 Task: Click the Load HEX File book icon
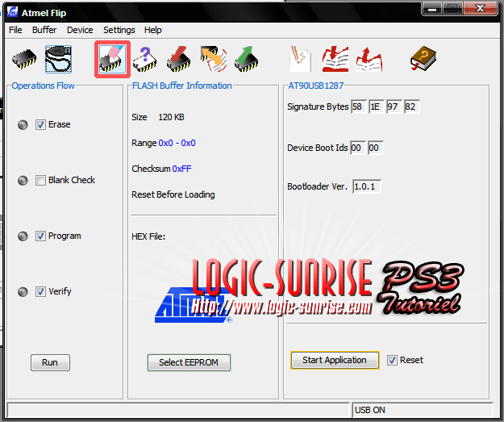coord(335,59)
